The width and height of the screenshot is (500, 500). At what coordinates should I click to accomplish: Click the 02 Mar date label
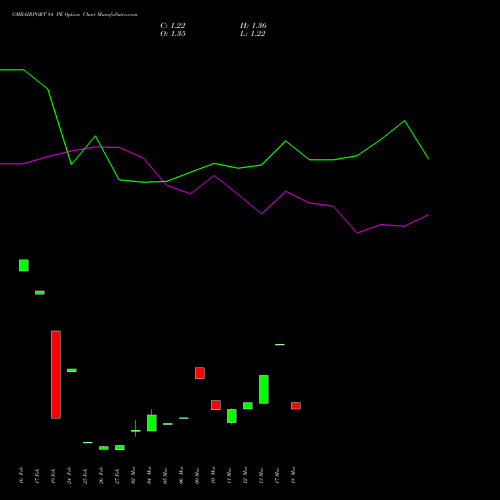point(133,475)
